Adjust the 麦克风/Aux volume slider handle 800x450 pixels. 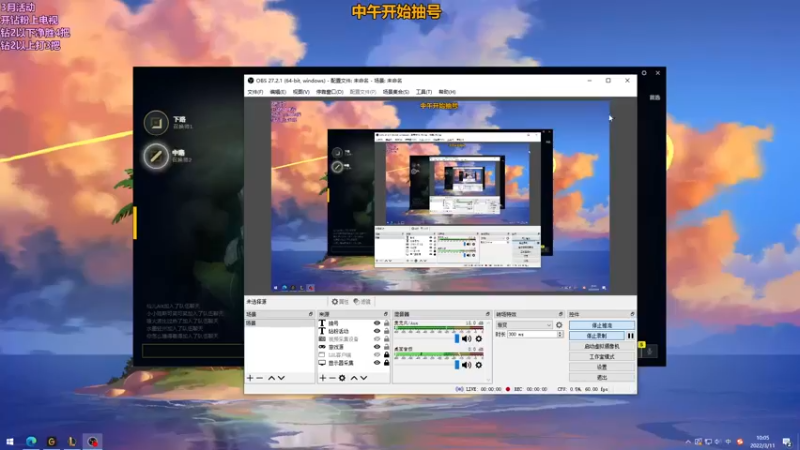point(457,338)
